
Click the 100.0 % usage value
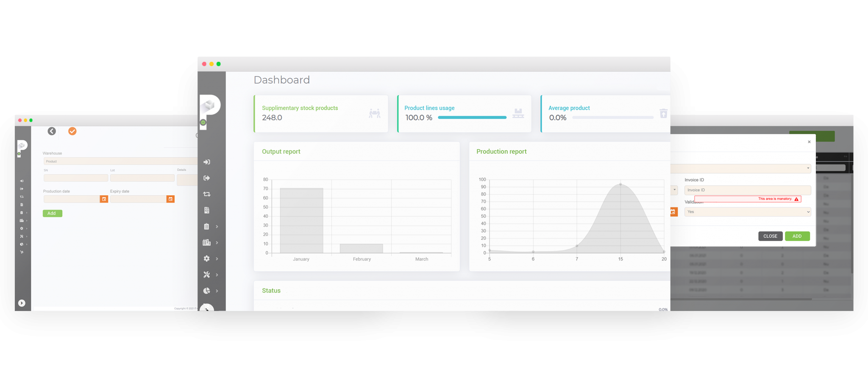(419, 117)
